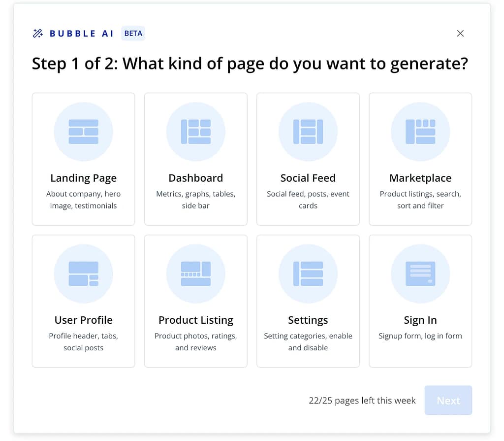
Task: Select the Landing Page title text
Action: [83, 178]
